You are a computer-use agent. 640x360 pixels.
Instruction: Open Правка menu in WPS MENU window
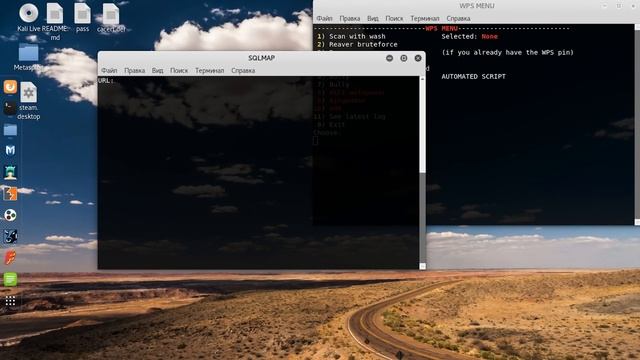coord(349,18)
